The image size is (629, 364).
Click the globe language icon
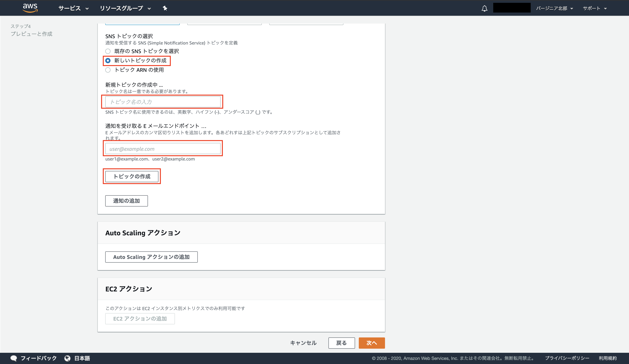click(67, 358)
